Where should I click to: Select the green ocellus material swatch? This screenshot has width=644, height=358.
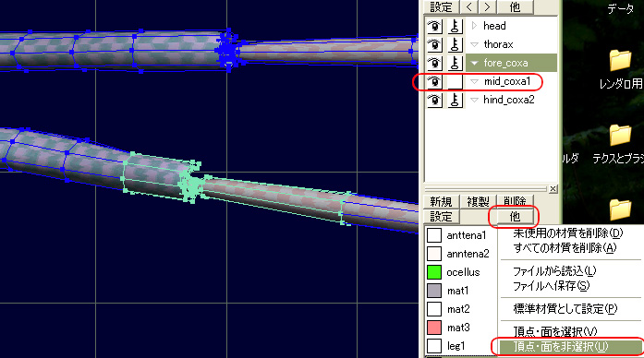(434, 272)
